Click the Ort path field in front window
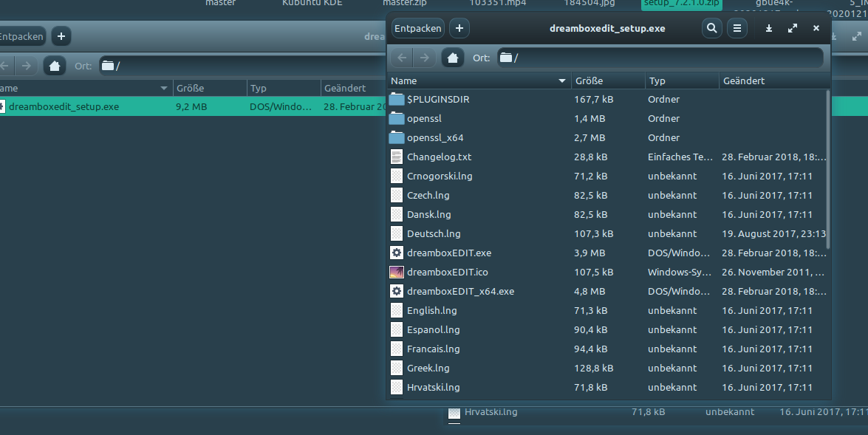This screenshot has height=435, width=868. coord(660,58)
